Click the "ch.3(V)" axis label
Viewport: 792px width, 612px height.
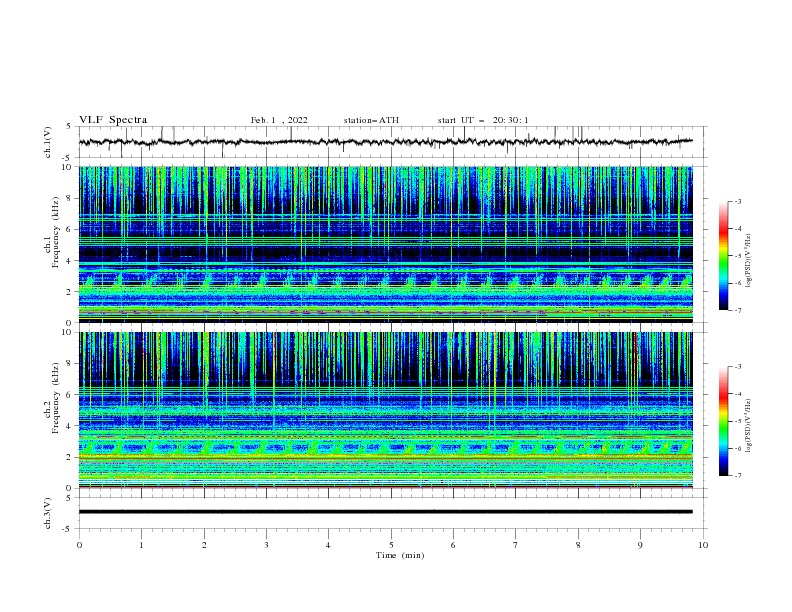coord(48,513)
